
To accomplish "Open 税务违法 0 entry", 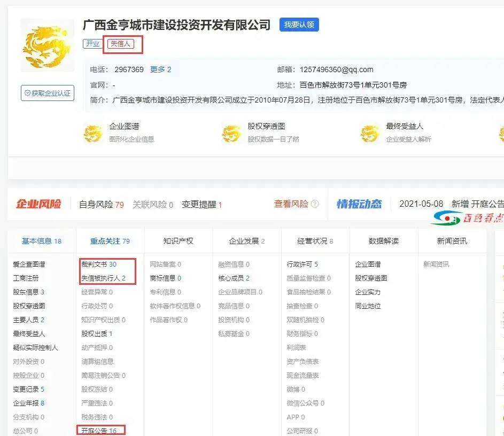I will tap(97, 417).
